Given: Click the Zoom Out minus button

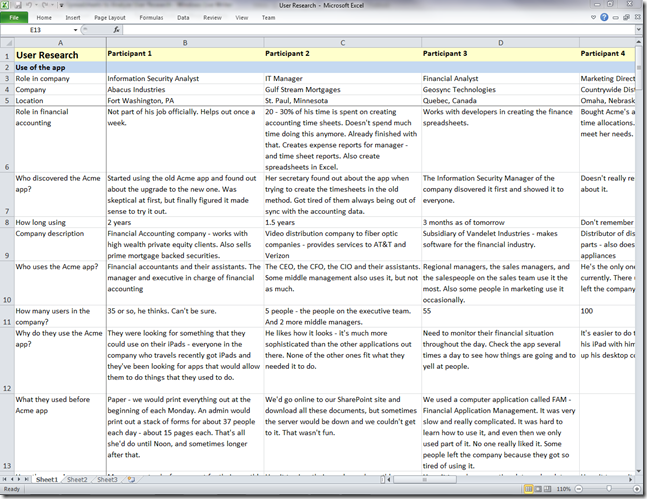Looking at the screenshot, I should 578,489.
